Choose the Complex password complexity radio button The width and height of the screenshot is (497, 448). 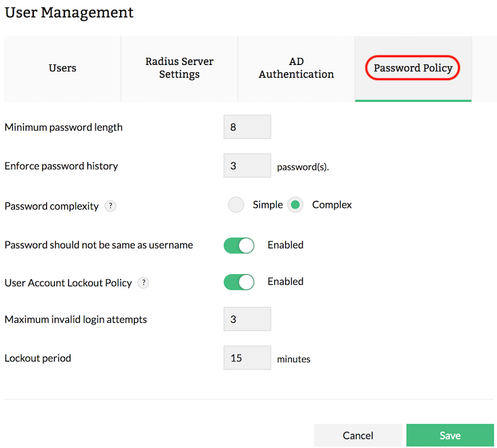tap(295, 204)
